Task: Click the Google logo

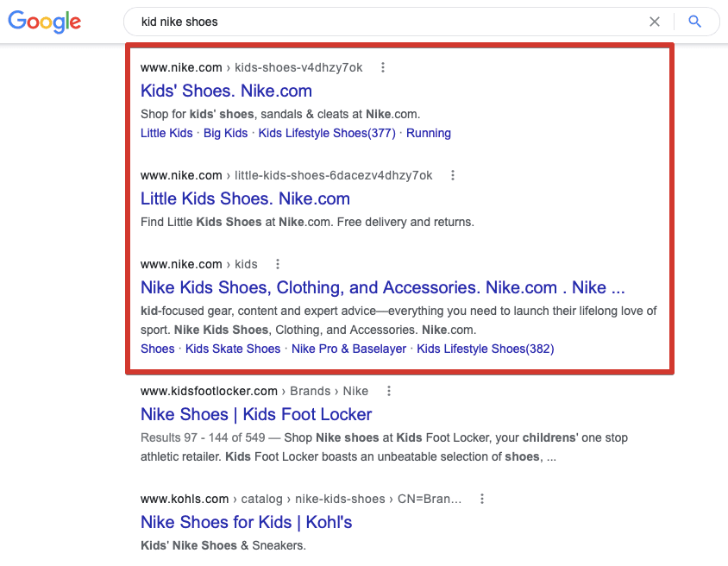Action: [x=45, y=22]
